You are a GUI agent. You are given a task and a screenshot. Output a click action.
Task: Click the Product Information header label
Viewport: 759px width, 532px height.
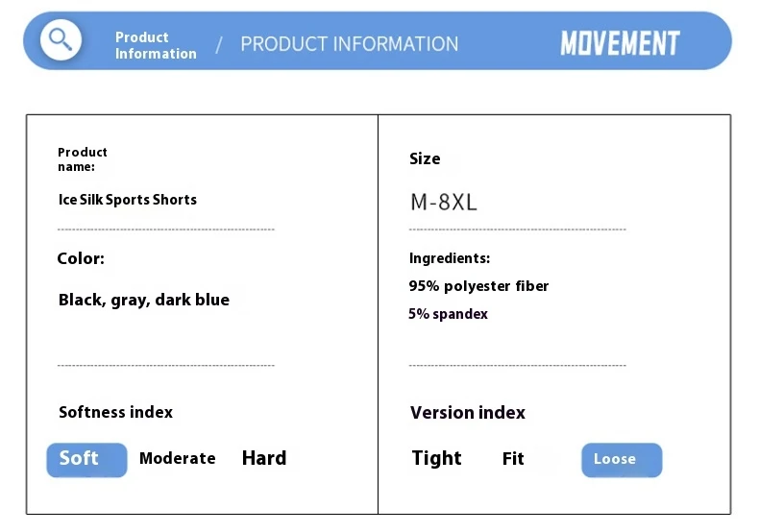tap(155, 45)
